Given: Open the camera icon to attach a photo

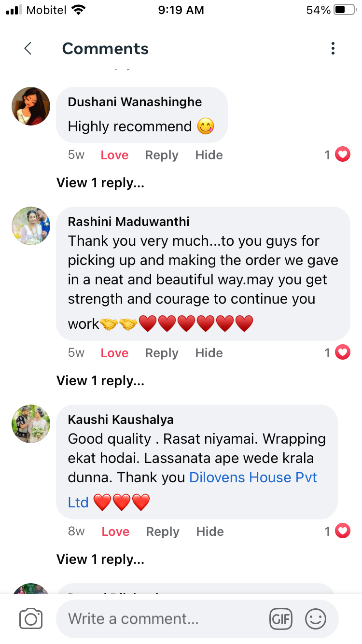Looking at the screenshot, I should (31, 619).
